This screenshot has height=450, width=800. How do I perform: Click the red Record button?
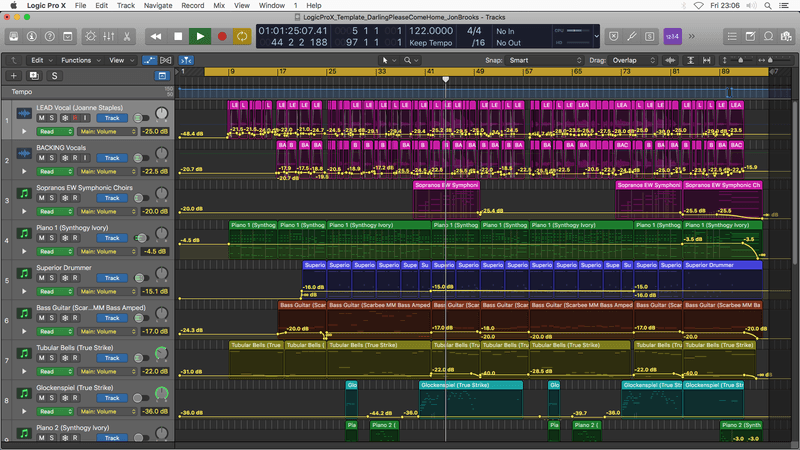222,36
